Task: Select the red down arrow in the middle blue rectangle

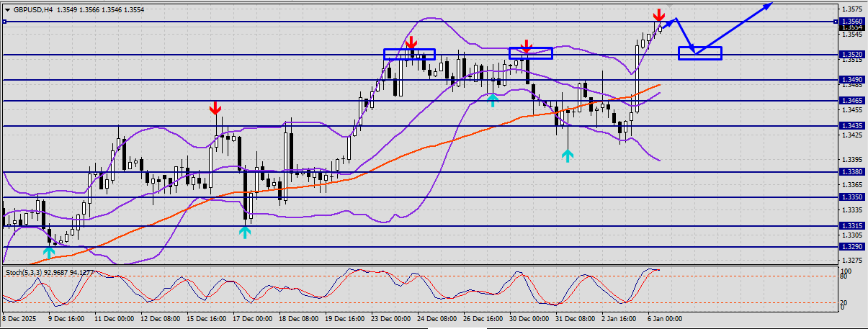Action: [526, 48]
